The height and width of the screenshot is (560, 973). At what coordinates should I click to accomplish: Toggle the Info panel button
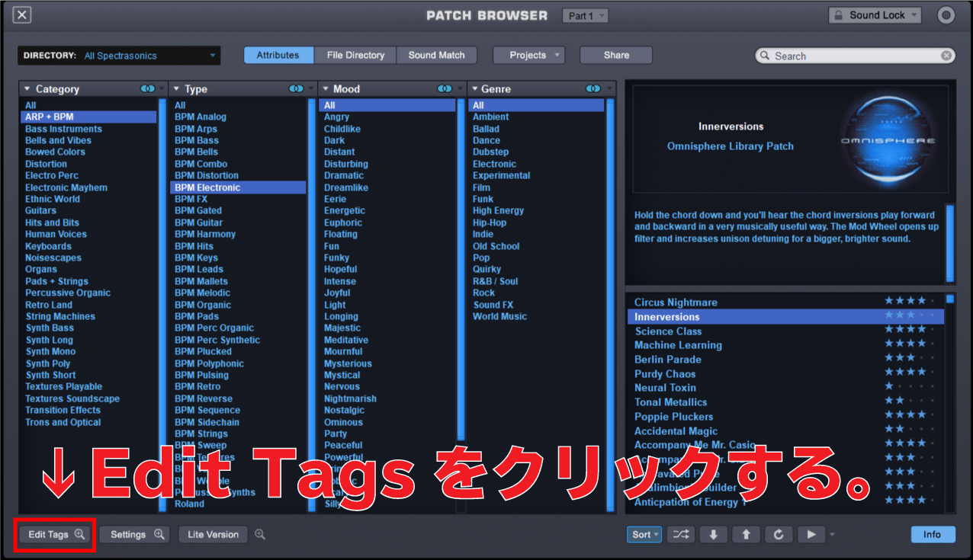pos(932,534)
